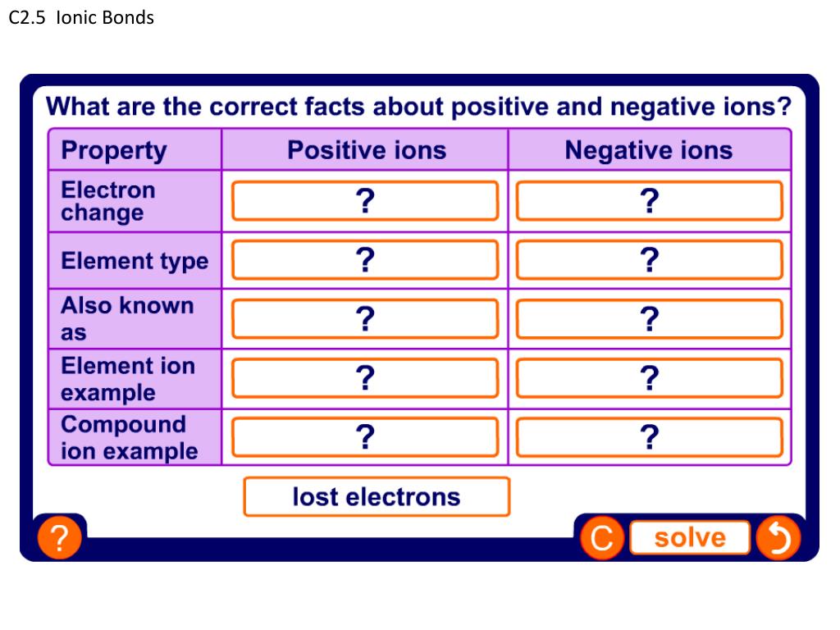Click the 'Negative ions' column header
Image resolution: width=840 pixels, height=630 pixels.
tap(648, 150)
